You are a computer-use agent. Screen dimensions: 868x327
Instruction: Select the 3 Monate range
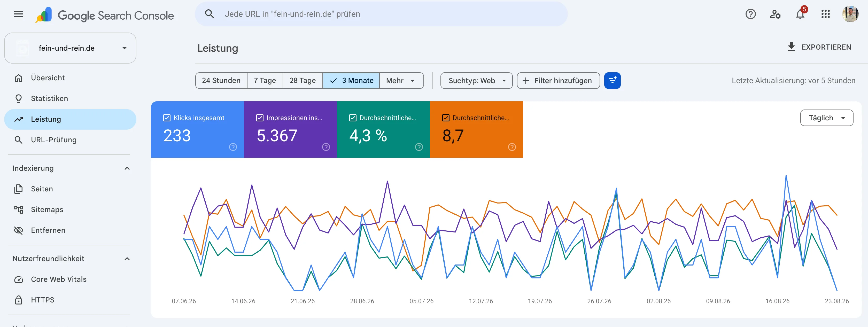click(351, 81)
